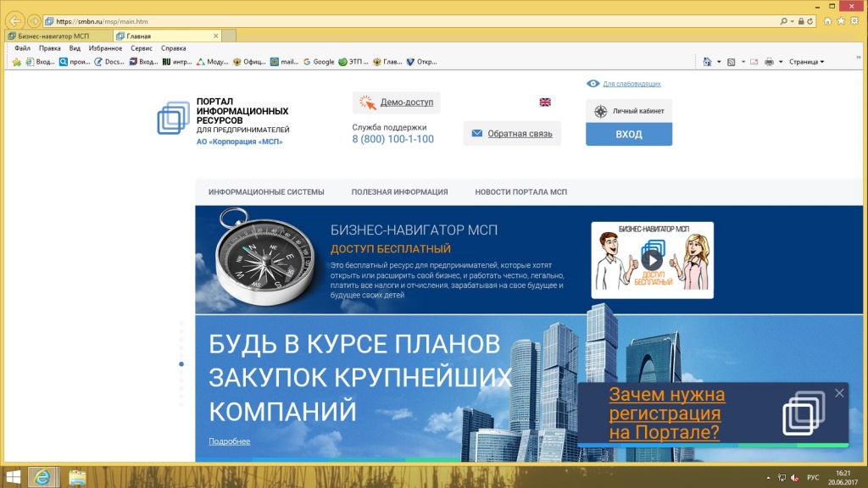Open the first Вход... favorites bookmark
The width and height of the screenshot is (868, 488).
pos(40,62)
